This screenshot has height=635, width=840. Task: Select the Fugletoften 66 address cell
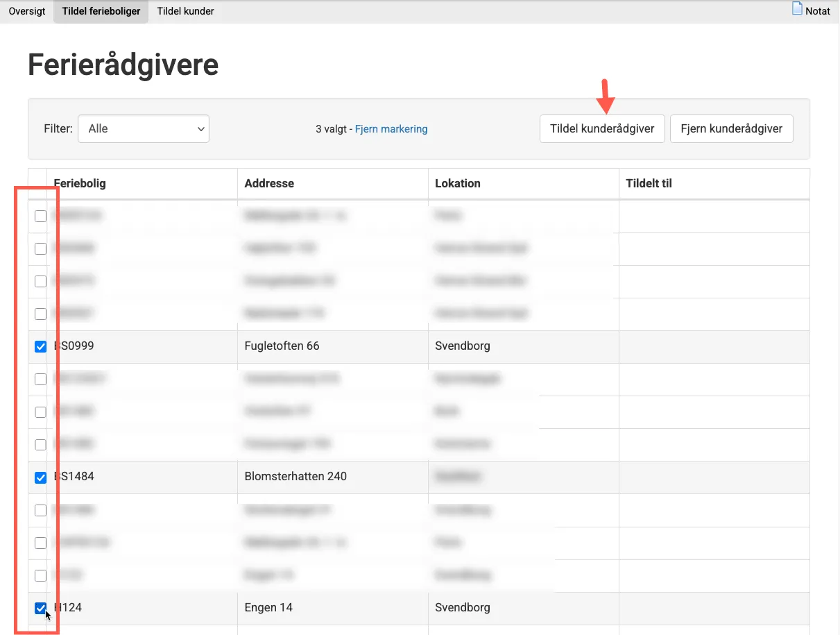click(x=282, y=346)
